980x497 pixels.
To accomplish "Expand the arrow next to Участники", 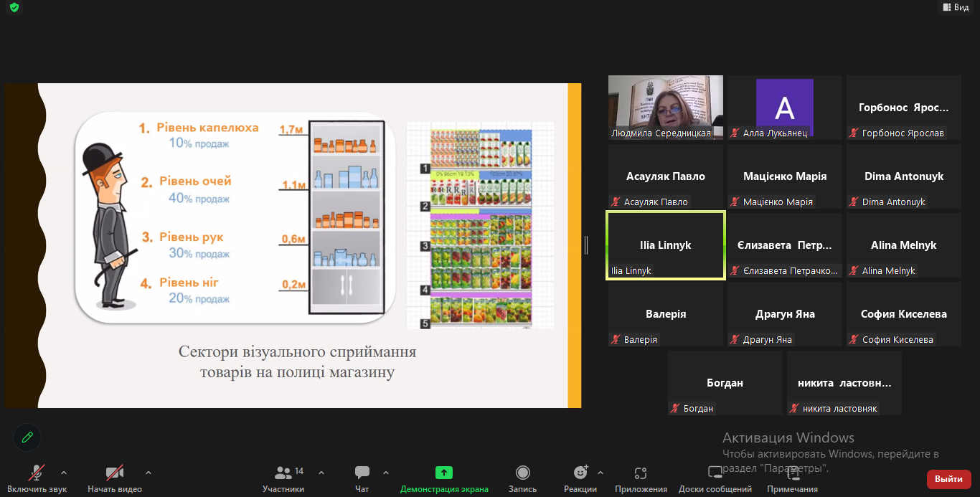I will coord(321,473).
